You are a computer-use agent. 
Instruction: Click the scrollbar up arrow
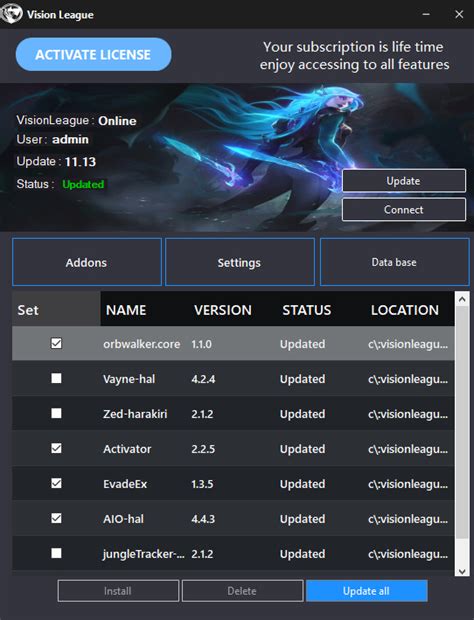click(462, 299)
